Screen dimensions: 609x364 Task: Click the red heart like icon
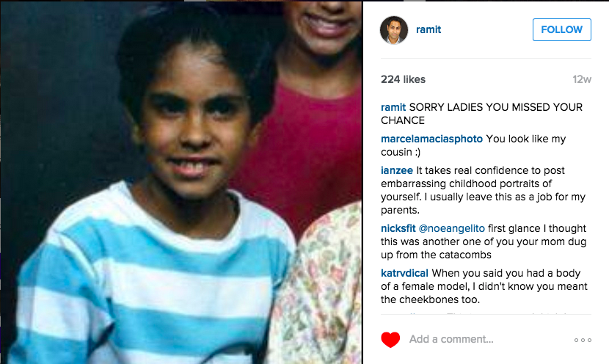point(390,340)
